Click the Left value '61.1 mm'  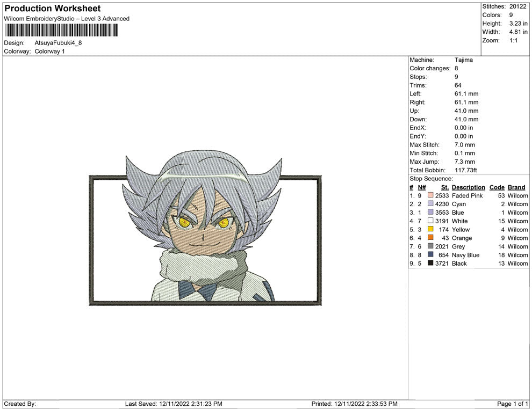tap(466, 94)
